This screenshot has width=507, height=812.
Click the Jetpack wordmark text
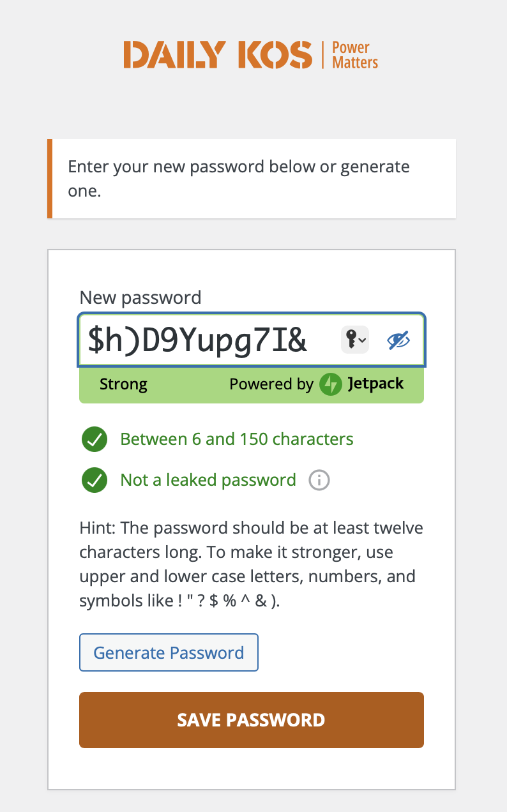(376, 384)
